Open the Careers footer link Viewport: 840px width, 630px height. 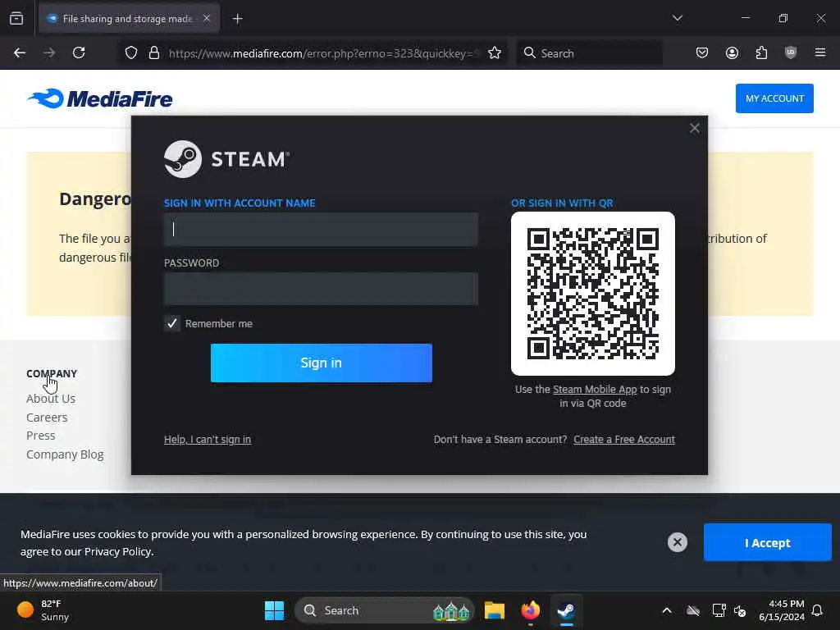(x=47, y=418)
